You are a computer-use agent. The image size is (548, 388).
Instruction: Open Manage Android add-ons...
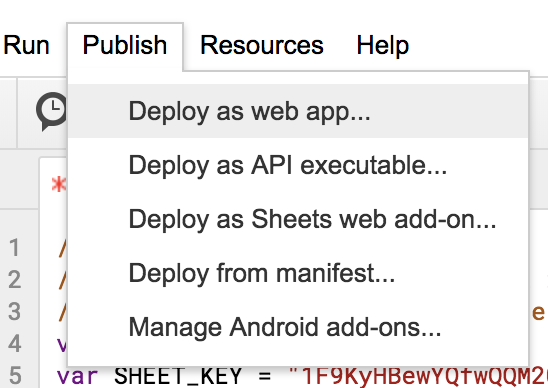tap(298, 327)
